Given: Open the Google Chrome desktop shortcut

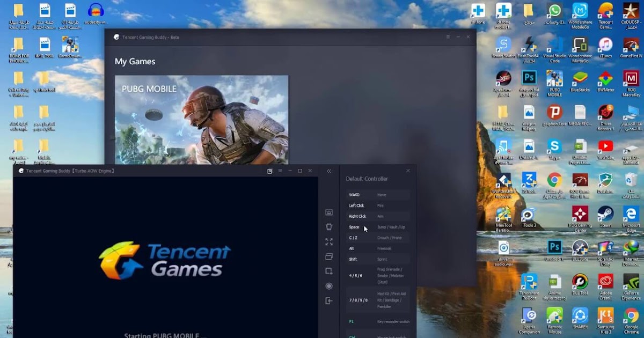Looking at the screenshot, I should [x=631, y=320].
